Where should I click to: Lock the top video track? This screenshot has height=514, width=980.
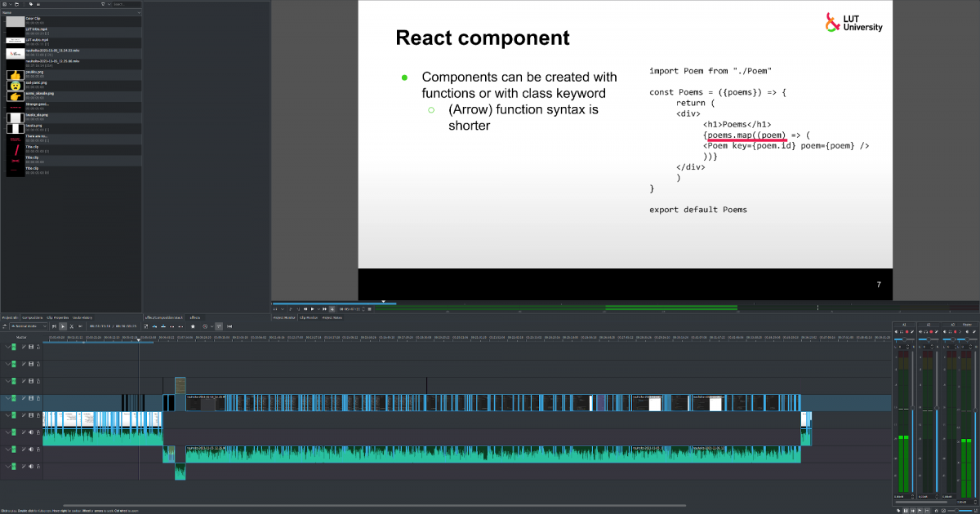38,347
